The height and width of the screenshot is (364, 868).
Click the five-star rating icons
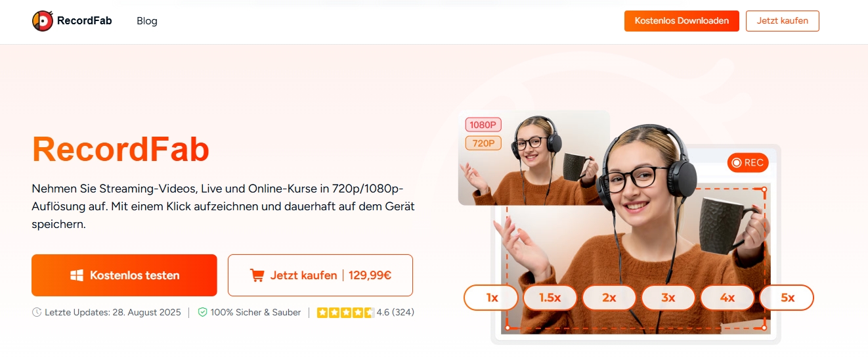click(345, 313)
